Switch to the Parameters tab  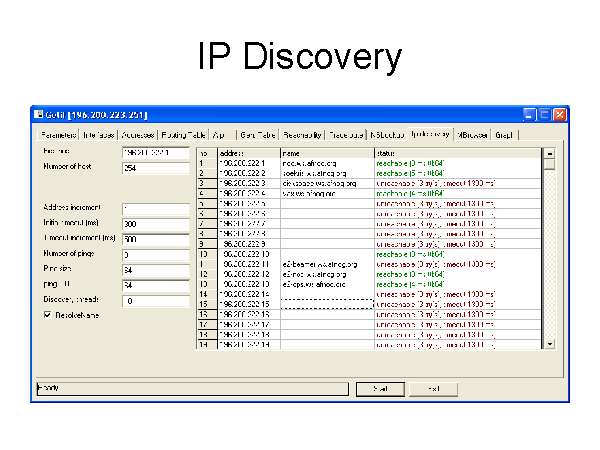(56, 134)
